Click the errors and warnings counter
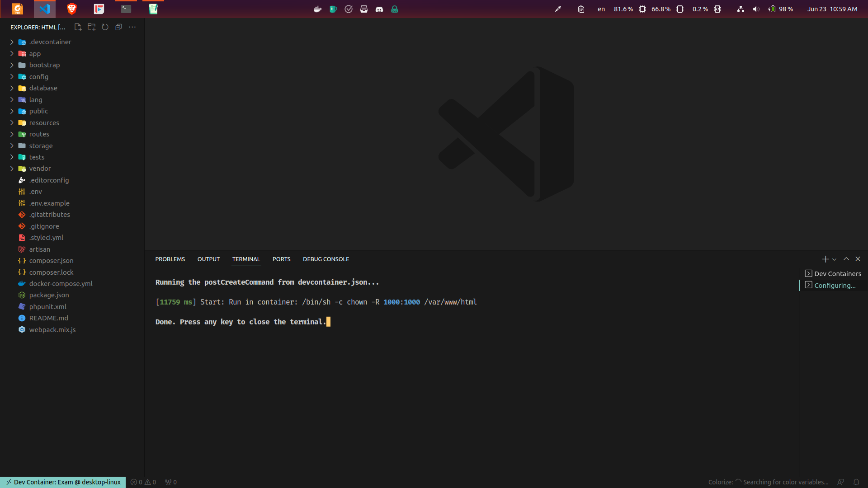This screenshot has width=868, height=488. 143,482
